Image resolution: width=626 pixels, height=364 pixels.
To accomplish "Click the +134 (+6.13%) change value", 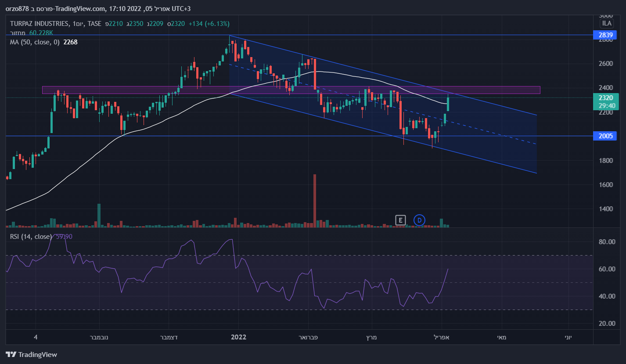I will coord(209,24).
